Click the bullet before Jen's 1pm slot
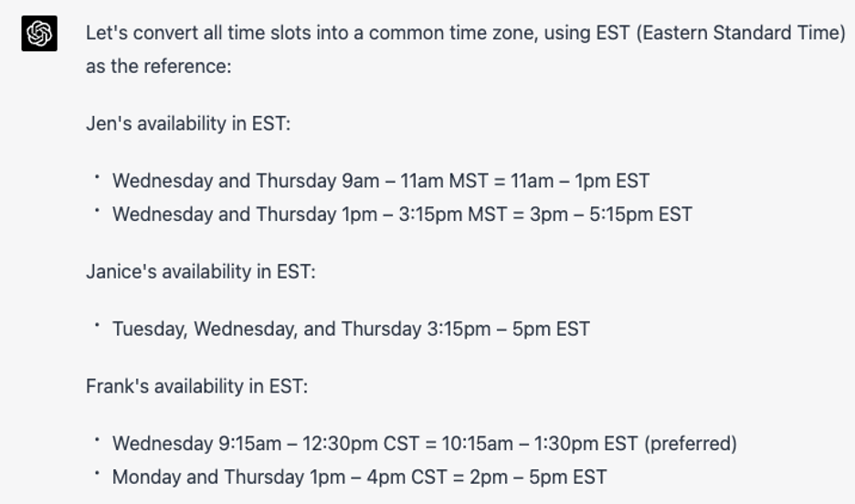The image size is (855, 504). point(97,210)
